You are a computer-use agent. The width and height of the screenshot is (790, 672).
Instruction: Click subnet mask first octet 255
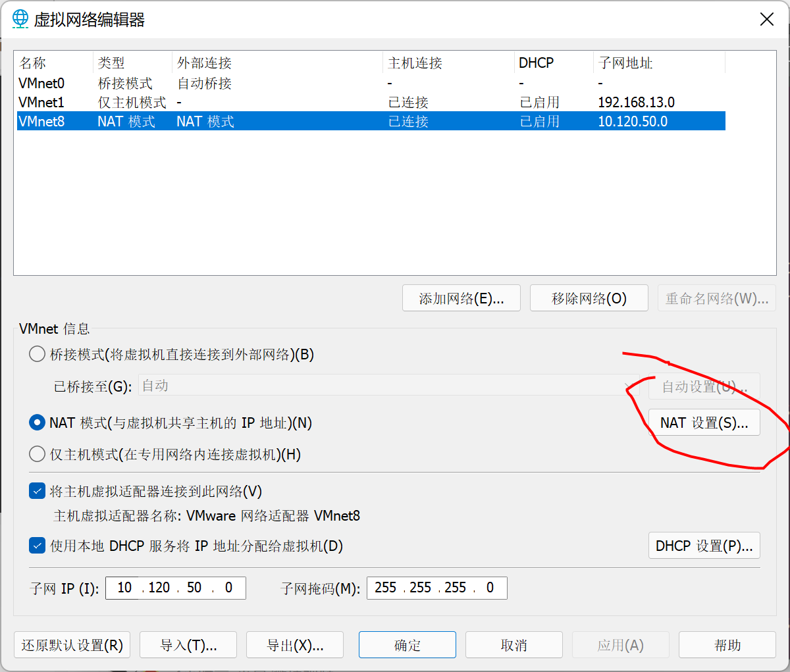(386, 588)
